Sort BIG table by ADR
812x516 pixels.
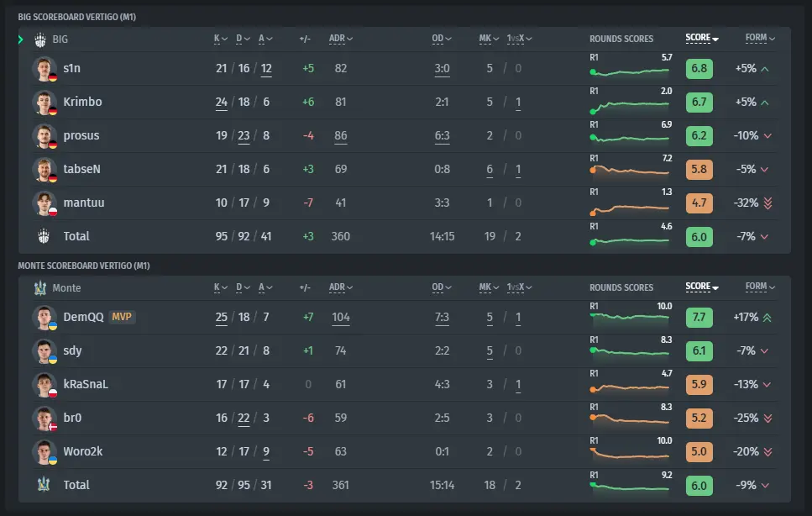tap(341, 39)
